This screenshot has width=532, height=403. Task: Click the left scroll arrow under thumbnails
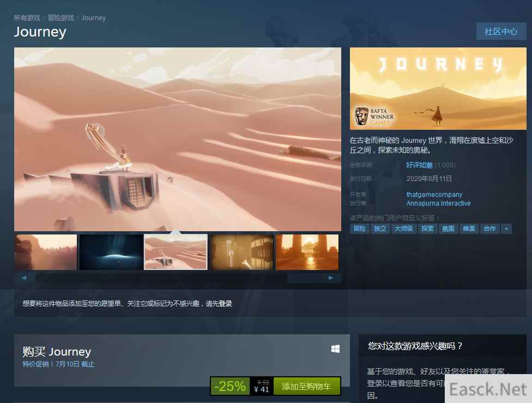(x=24, y=278)
